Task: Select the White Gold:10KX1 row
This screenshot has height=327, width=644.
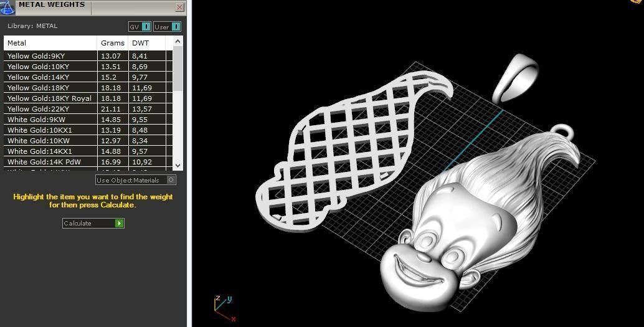Action: (88, 130)
